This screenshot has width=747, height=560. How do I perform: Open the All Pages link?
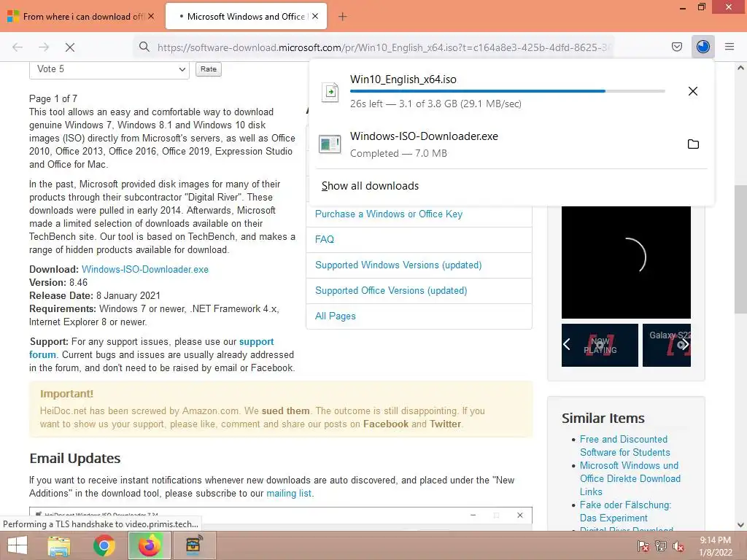click(x=336, y=316)
